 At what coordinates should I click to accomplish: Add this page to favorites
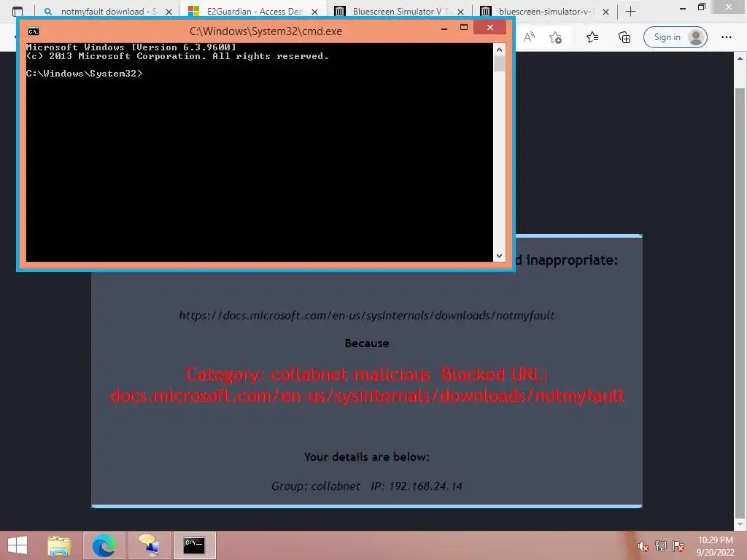click(x=555, y=37)
